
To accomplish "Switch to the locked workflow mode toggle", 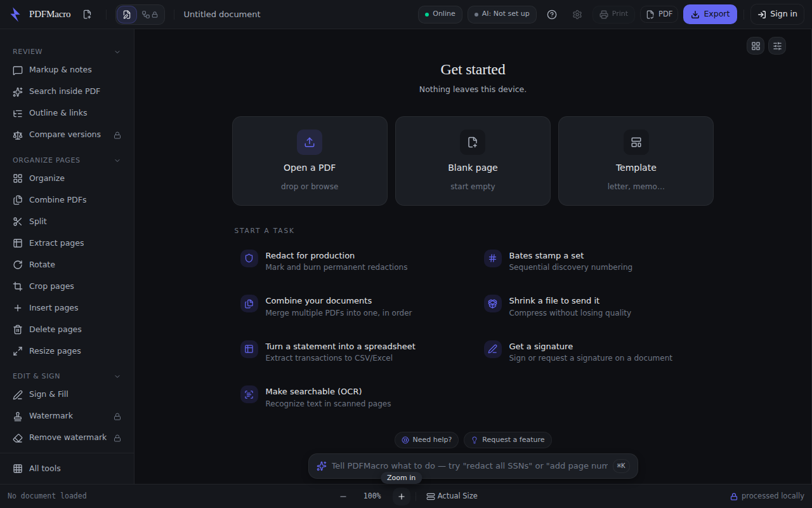I will coord(150,14).
